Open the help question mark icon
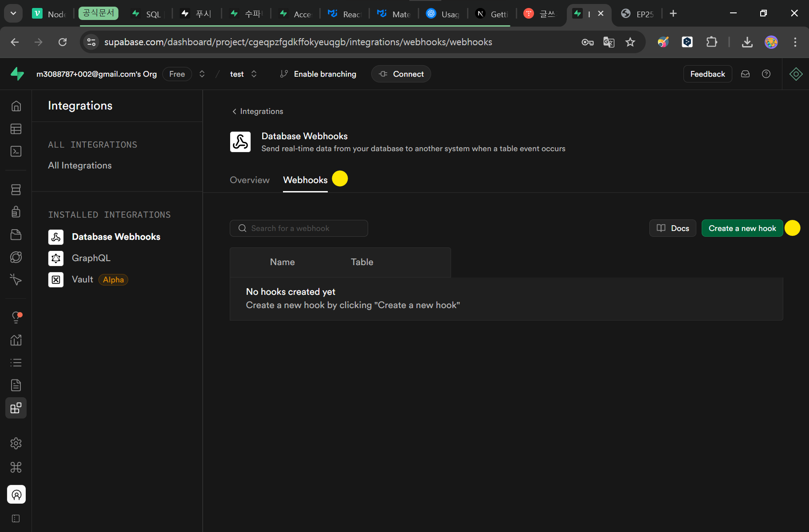Image resolution: width=809 pixels, height=532 pixels. pyautogui.click(x=766, y=74)
